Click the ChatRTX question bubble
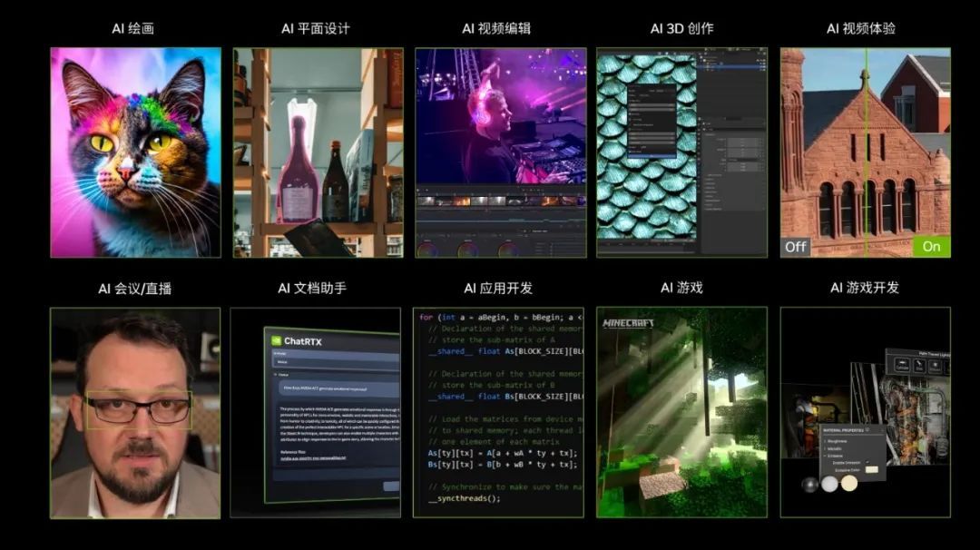 (339, 388)
